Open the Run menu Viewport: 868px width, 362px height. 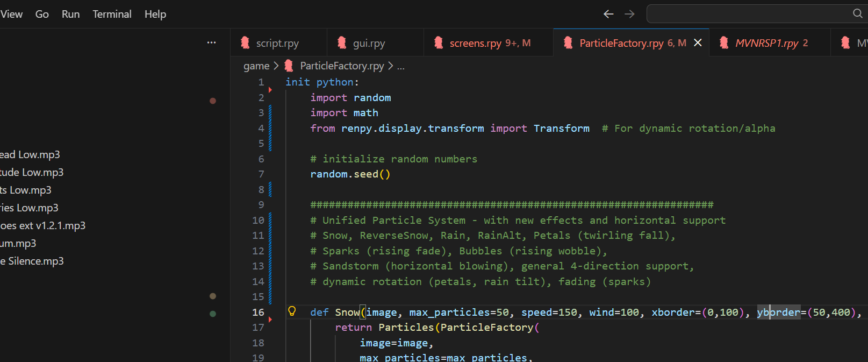70,14
